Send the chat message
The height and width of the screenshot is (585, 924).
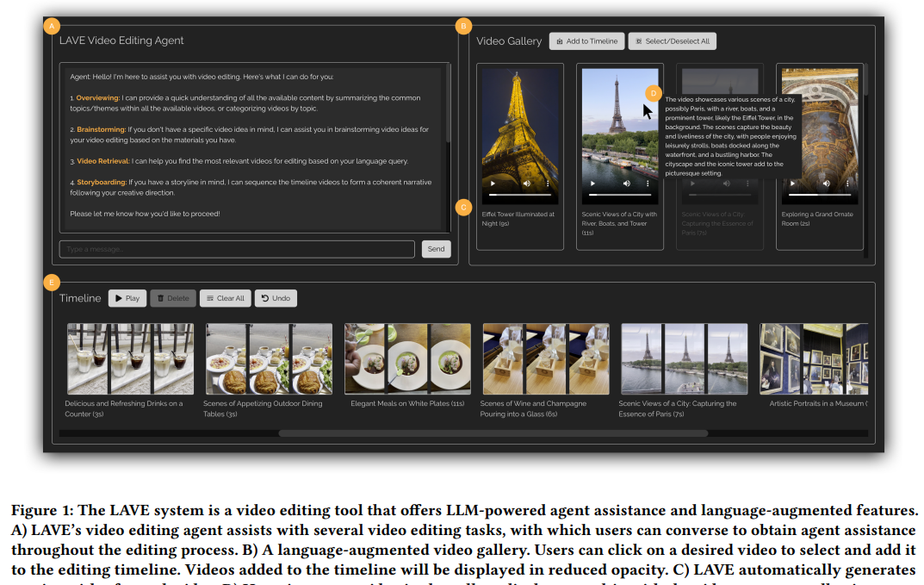[x=436, y=249]
